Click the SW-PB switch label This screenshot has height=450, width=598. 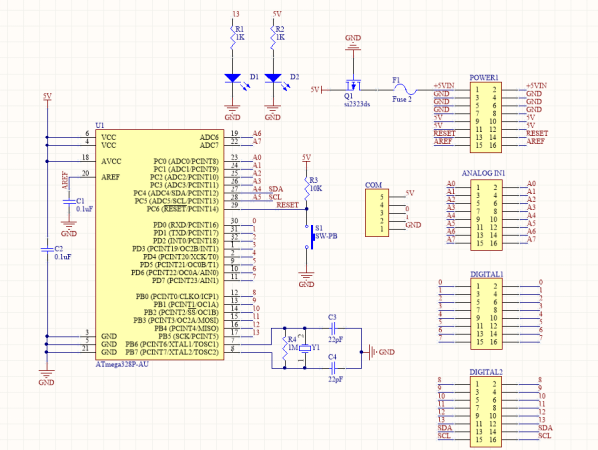click(326, 236)
